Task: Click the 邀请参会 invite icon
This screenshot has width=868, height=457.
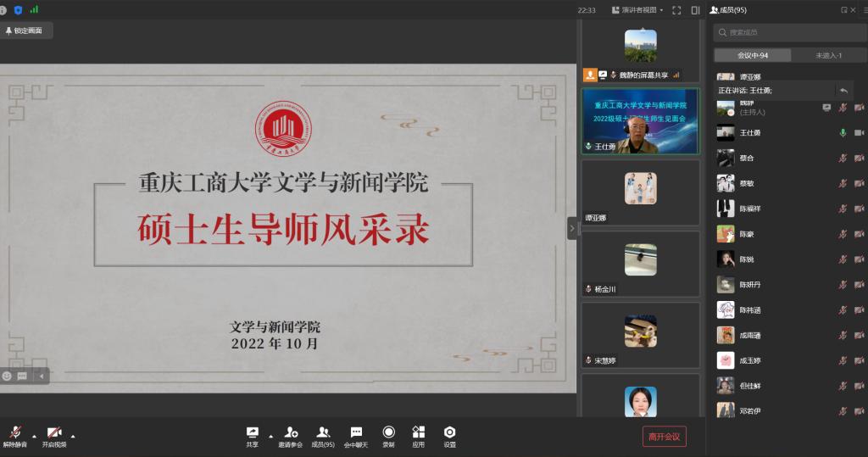Action: point(290,433)
